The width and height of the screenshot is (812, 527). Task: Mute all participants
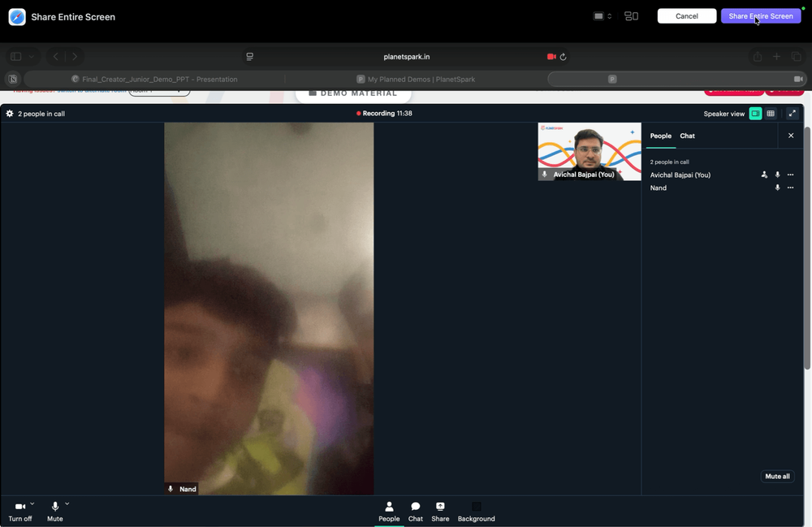[x=777, y=477]
